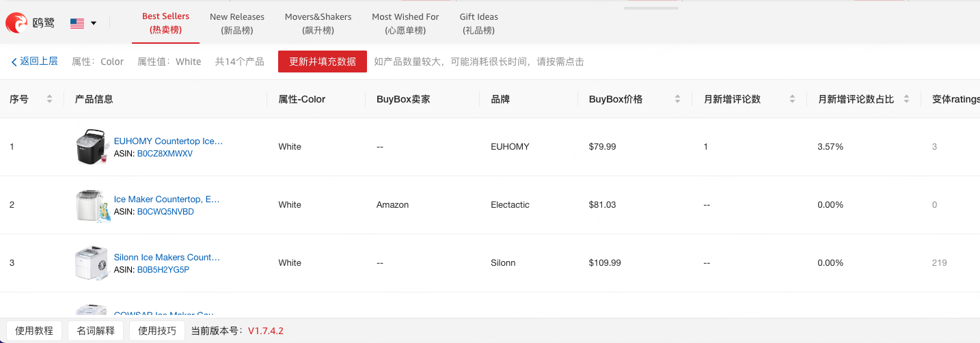Click the 变体ratings column header

(x=955, y=99)
